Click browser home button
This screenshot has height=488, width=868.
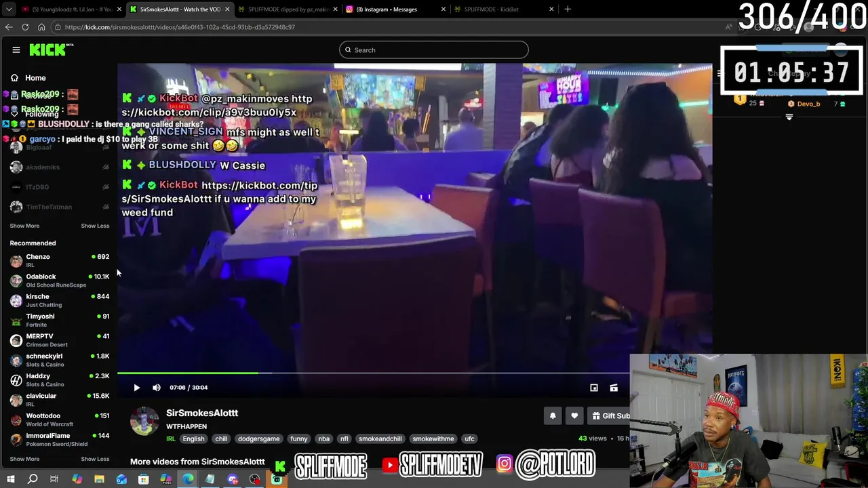tap(41, 27)
